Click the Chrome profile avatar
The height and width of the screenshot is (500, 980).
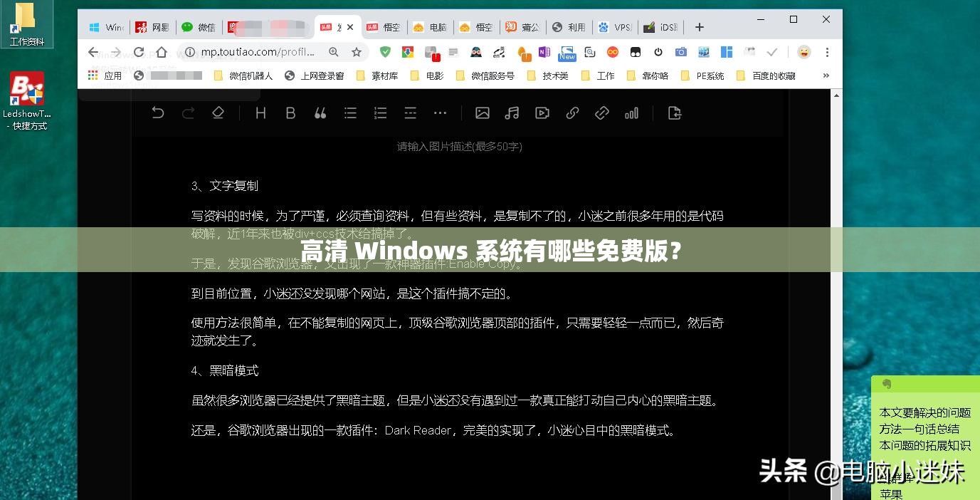pyautogui.click(x=804, y=52)
